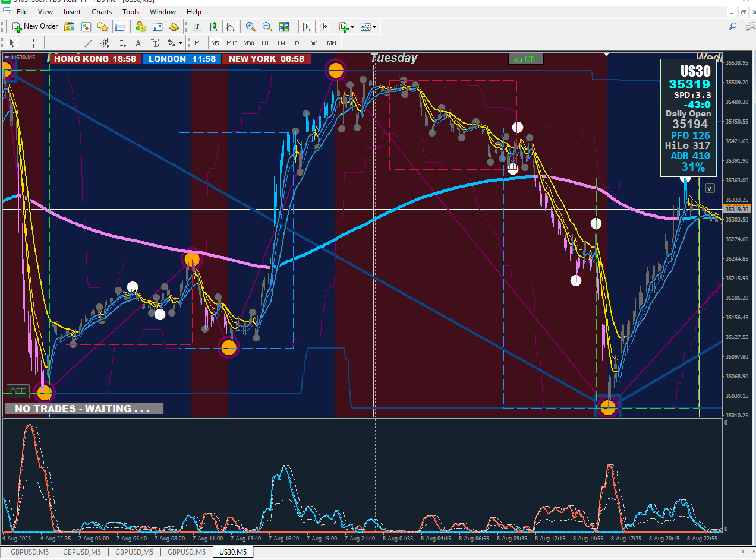Select the Equidistant Channel tool

(x=105, y=43)
